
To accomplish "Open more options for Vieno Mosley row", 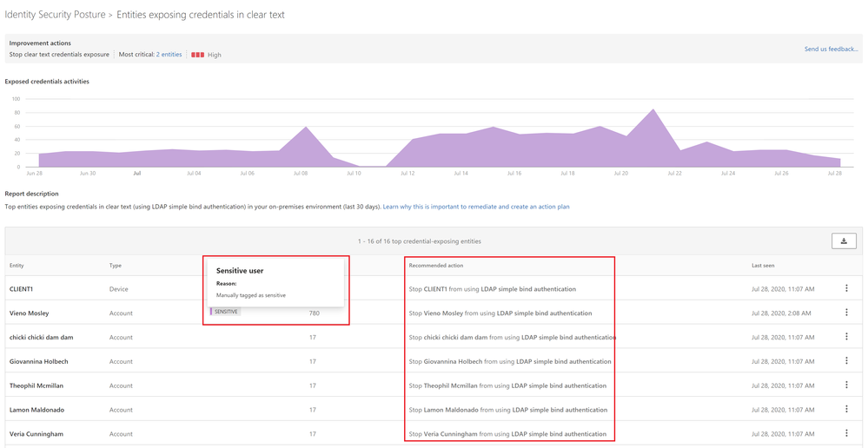I will [x=846, y=313].
